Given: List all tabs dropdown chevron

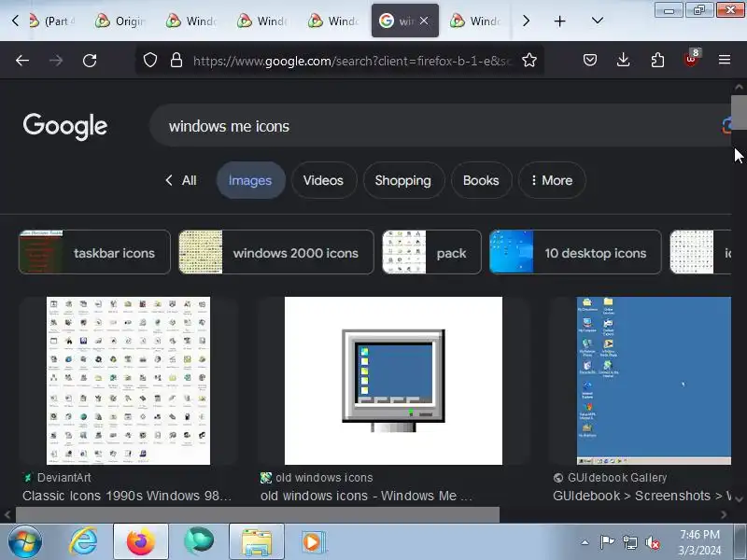Looking at the screenshot, I should click(598, 21).
